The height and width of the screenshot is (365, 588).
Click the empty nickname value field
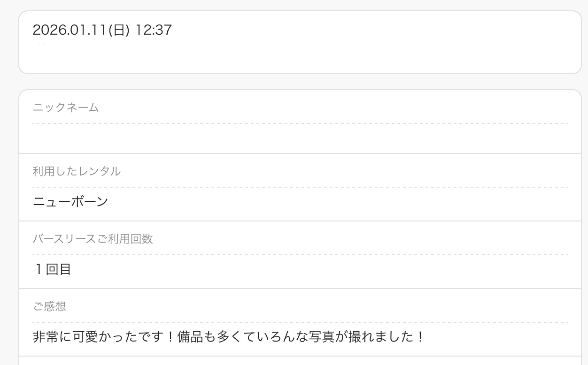point(300,138)
